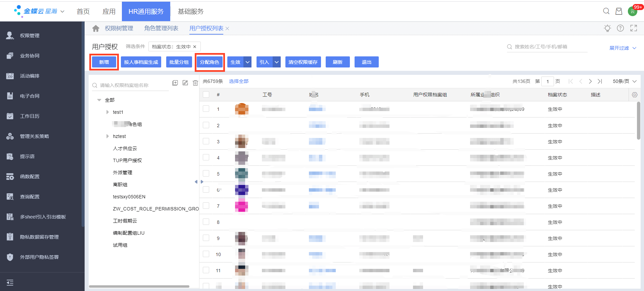644x291 pixels.
Task: Open the 引入 dropdown arrow
Action: (277, 62)
